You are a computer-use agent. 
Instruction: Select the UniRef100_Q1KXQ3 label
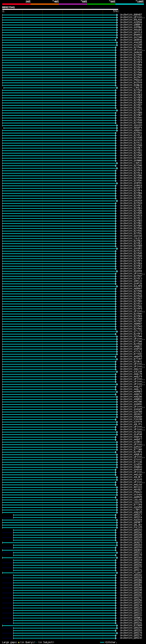(x=131, y=125)
